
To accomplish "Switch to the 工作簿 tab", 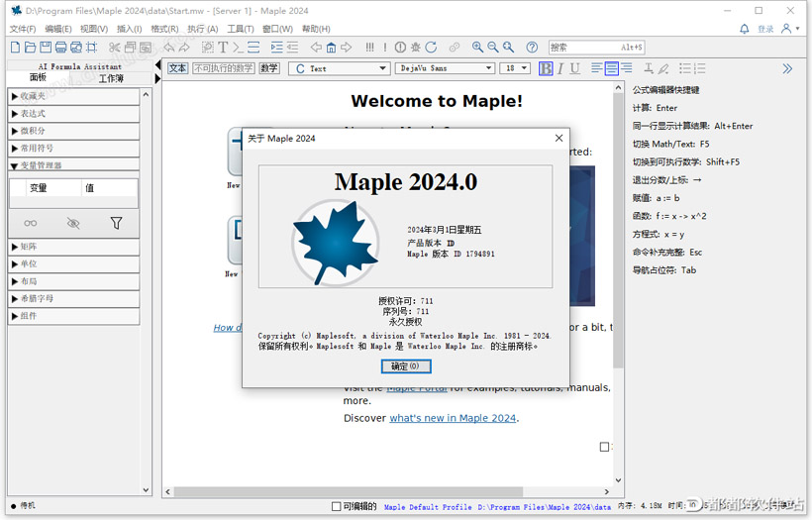I will click(x=111, y=78).
